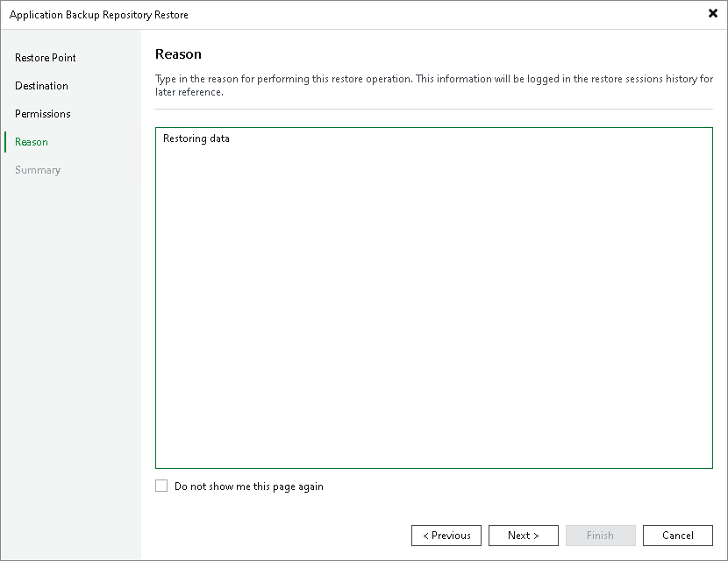Viewport: 728px width, 561px height.
Task: Go to the Restore Point step
Action: click(45, 58)
